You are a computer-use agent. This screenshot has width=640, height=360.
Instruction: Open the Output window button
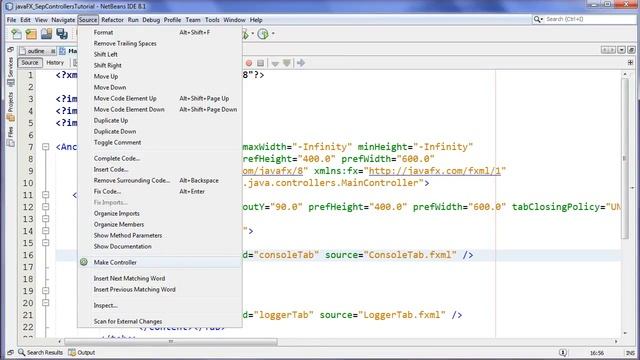(x=82, y=352)
